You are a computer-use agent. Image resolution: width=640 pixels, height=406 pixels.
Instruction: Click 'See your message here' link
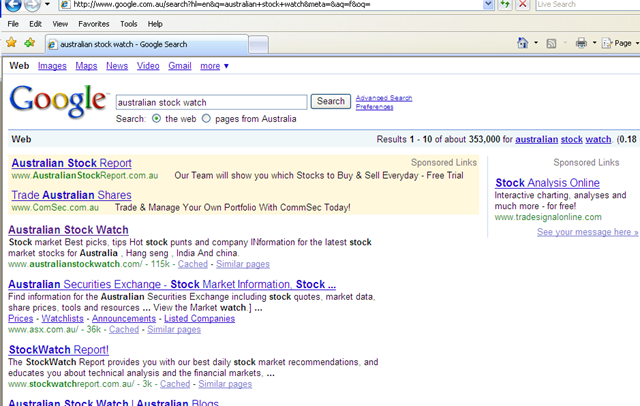[587, 232]
